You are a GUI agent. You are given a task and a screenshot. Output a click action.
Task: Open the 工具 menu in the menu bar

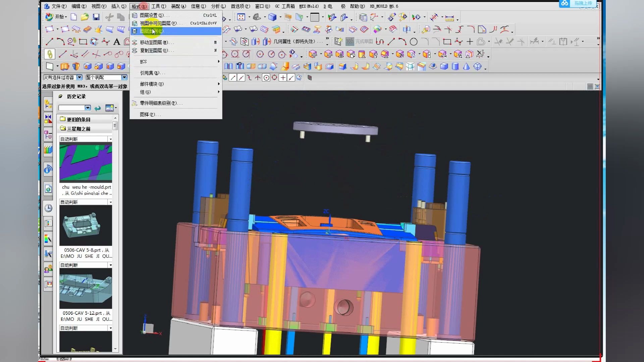[158, 6]
